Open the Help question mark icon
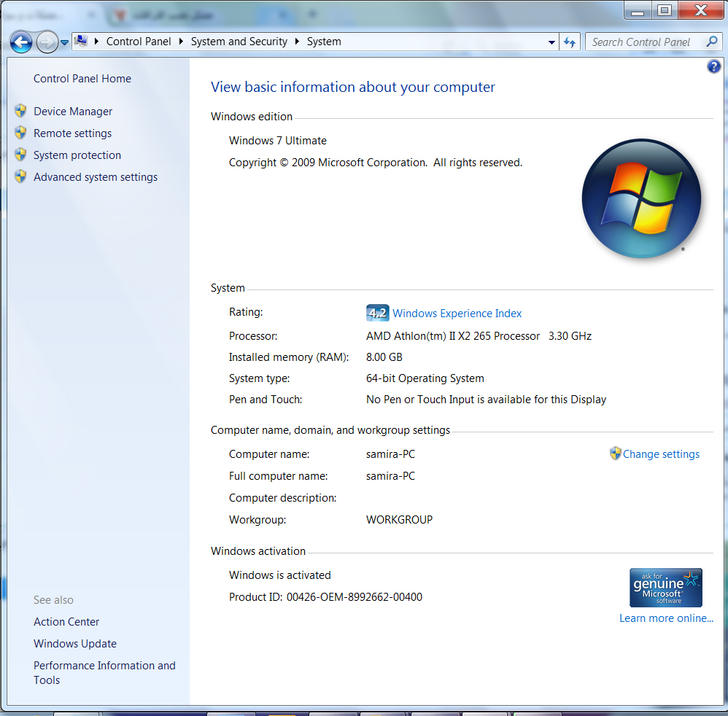Screen dimensions: 728x716 tap(713, 67)
